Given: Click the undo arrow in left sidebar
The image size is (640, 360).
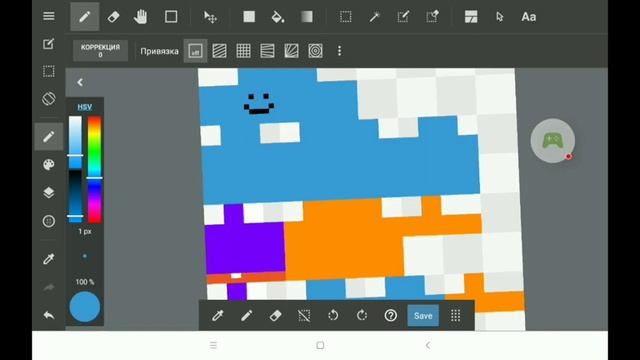Looking at the screenshot, I should click(x=49, y=315).
